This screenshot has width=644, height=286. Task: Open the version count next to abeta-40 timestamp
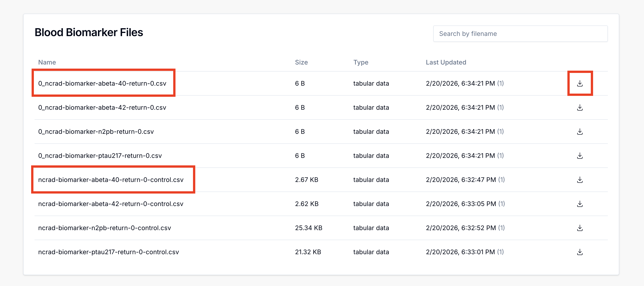(501, 83)
